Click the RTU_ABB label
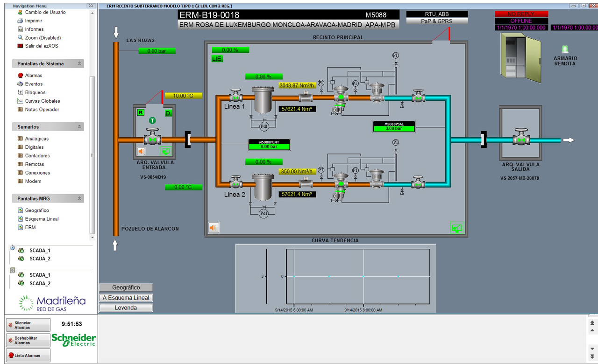This screenshot has width=598, height=364. [437, 14]
